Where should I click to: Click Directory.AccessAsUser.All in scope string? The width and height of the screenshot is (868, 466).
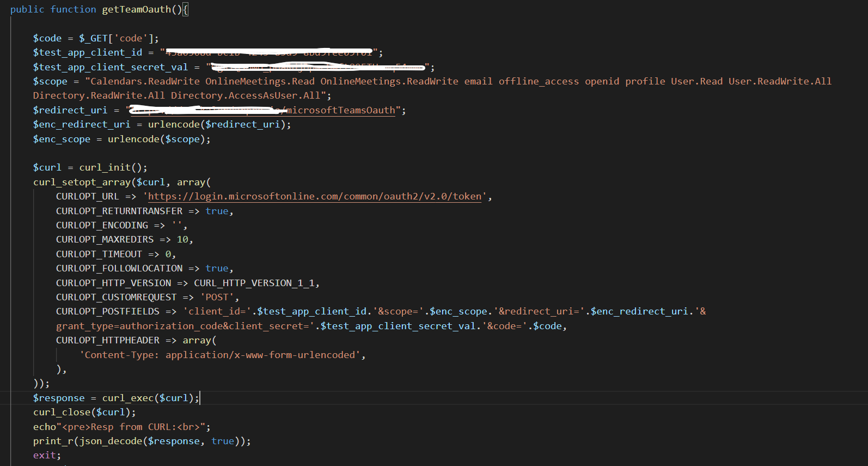pyautogui.click(x=246, y=95)
